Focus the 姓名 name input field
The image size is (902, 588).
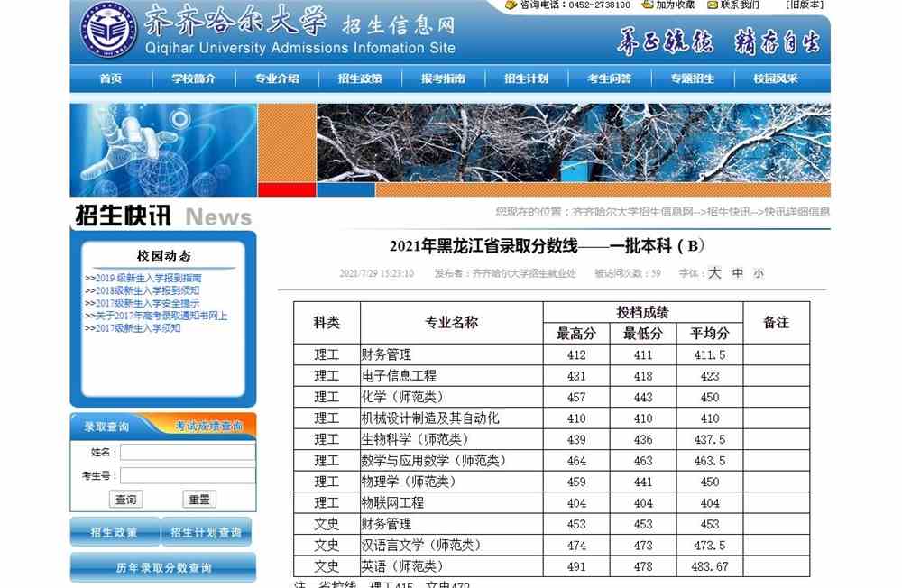188,453
